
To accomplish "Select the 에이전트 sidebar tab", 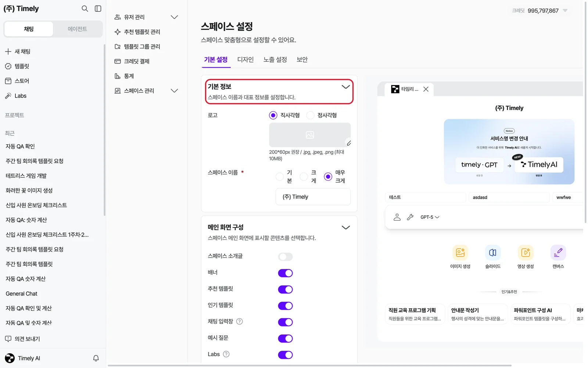I will click(x=77, y=29).
